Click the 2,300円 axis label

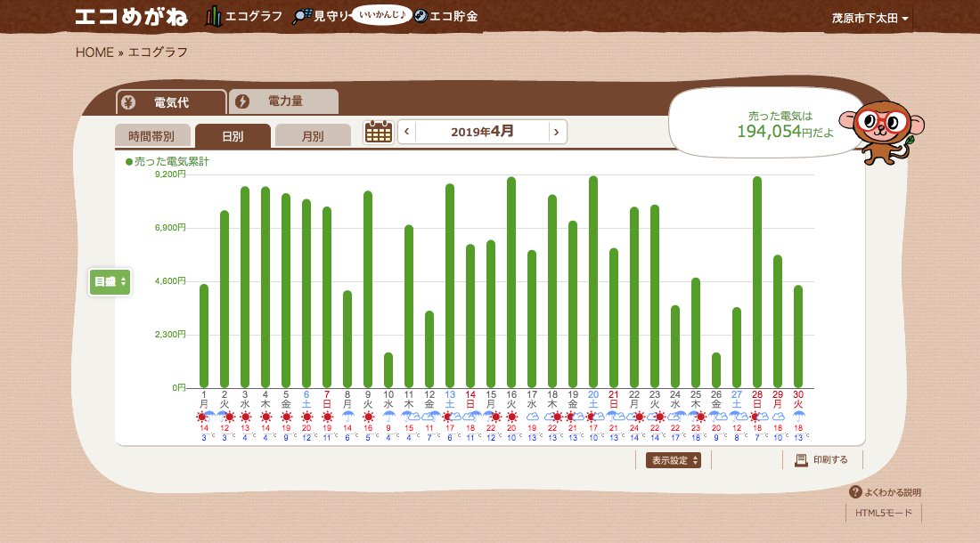(170, 335)
